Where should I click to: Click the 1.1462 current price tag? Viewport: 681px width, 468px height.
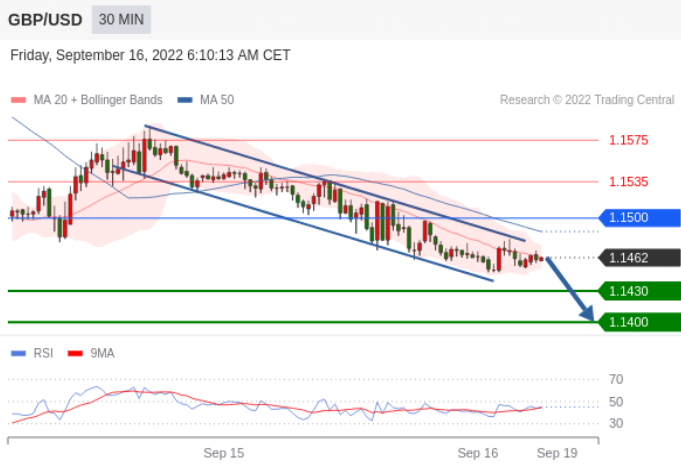pyautogui.click(x=640, y=258)
